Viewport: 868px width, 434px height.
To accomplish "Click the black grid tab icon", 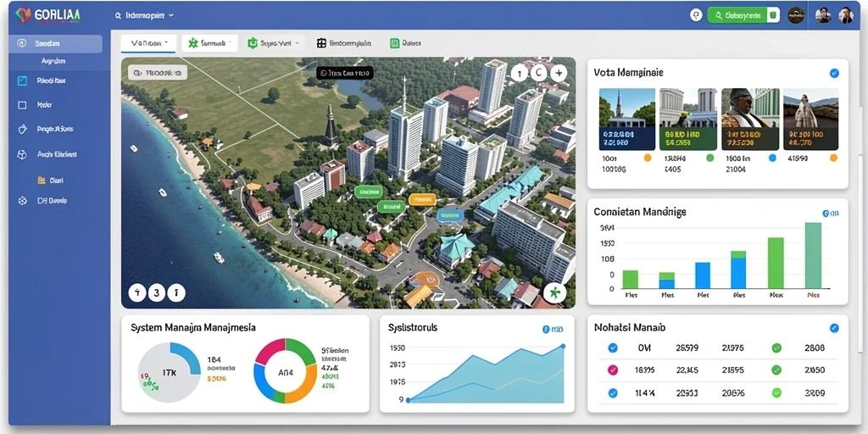I will (321, 43).
